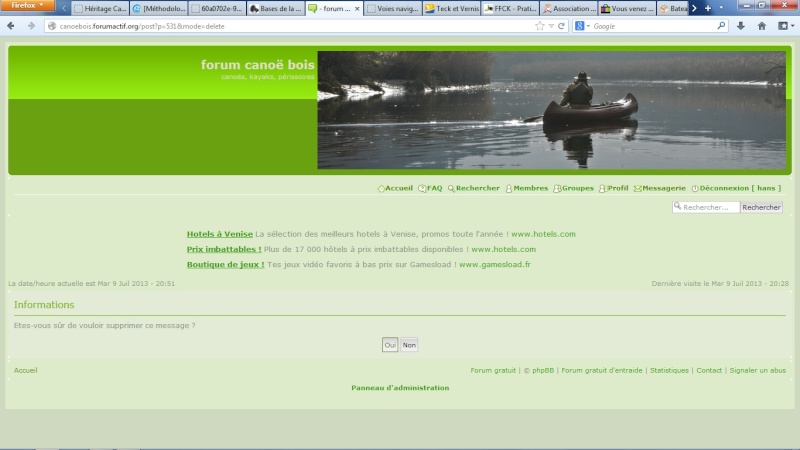The height and width of the screenshot is (450, 800).
Task: Open the Google search engine selector
Action: pyautogui.click(x=582, y=26)
